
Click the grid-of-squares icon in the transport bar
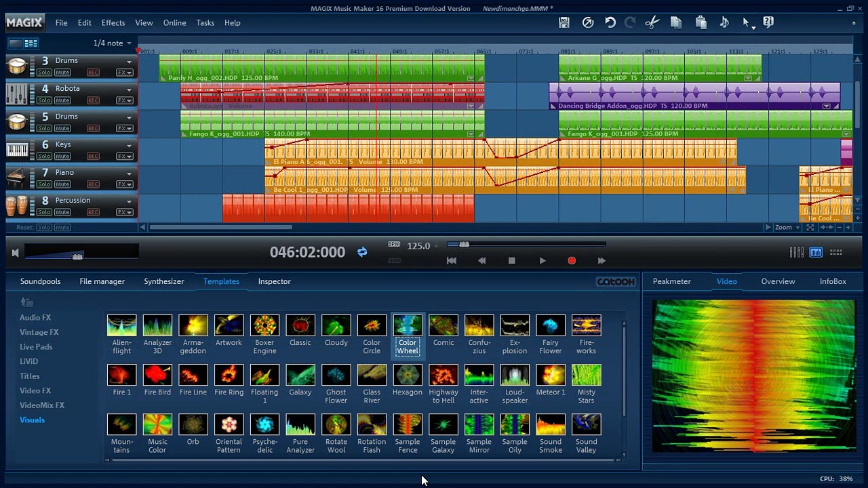[x=836, y=252]
